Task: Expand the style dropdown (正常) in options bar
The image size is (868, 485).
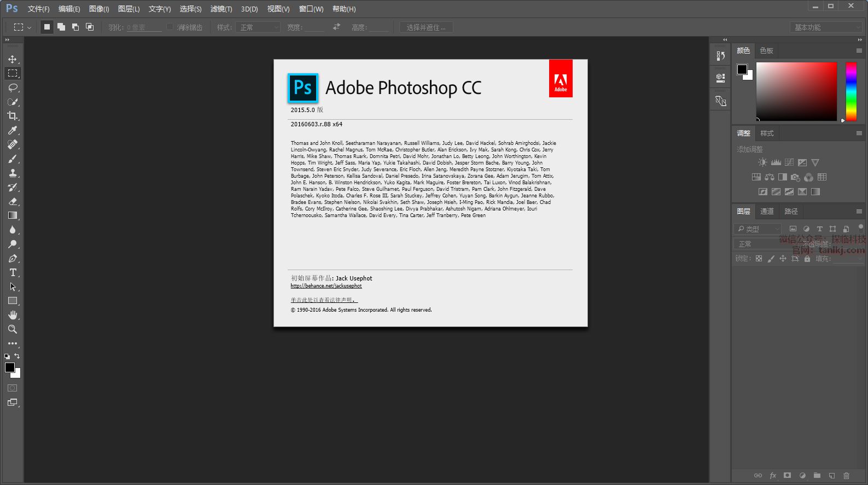Action: click(258, 27)
